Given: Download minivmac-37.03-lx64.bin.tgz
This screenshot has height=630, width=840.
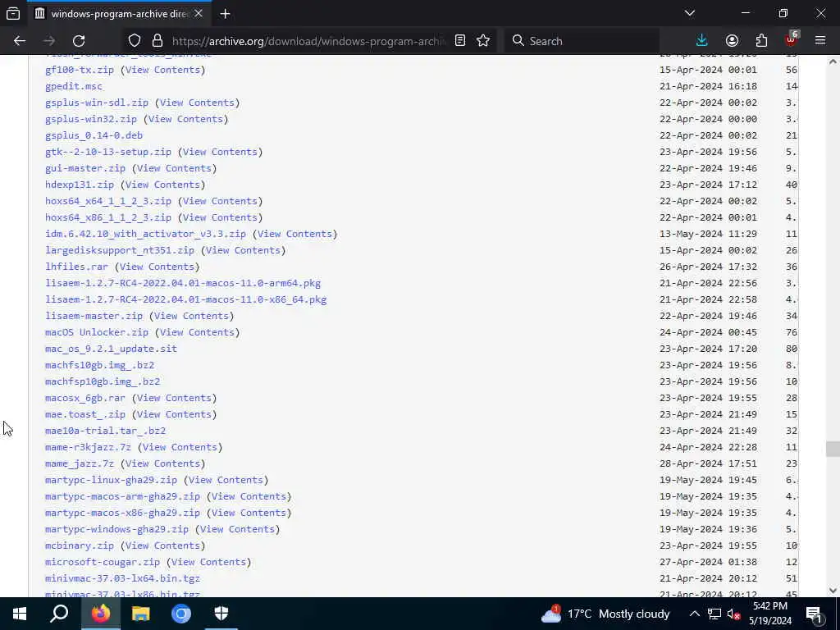Looking at the screenshot, I should pyautogui.click(x=122, y=578).
